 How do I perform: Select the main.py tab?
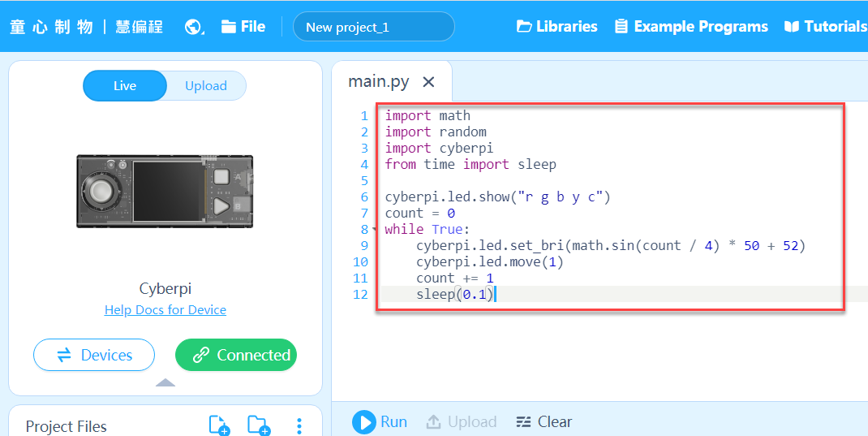tap(379, 82)
